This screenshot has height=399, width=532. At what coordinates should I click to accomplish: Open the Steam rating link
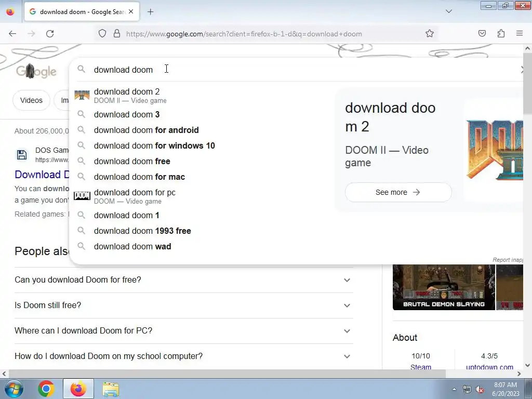[421, 366]
